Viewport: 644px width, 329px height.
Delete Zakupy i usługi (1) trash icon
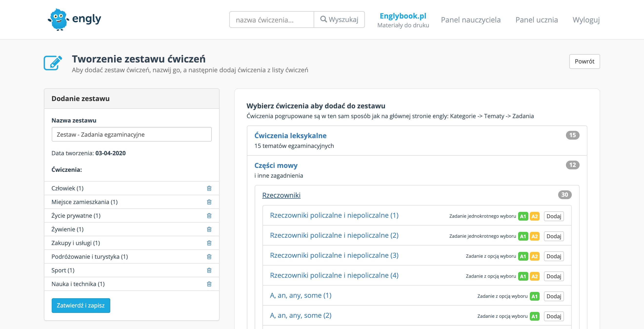[x=209, y=243]
